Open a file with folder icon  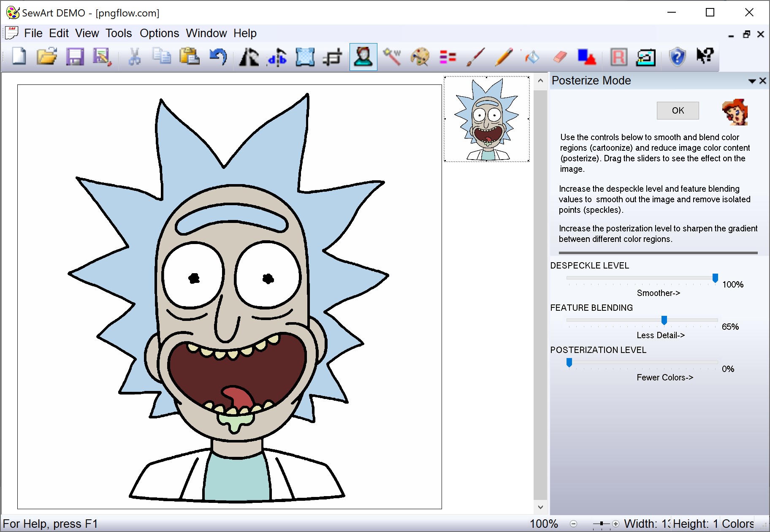pyautogui.click(x=47, y=57)
